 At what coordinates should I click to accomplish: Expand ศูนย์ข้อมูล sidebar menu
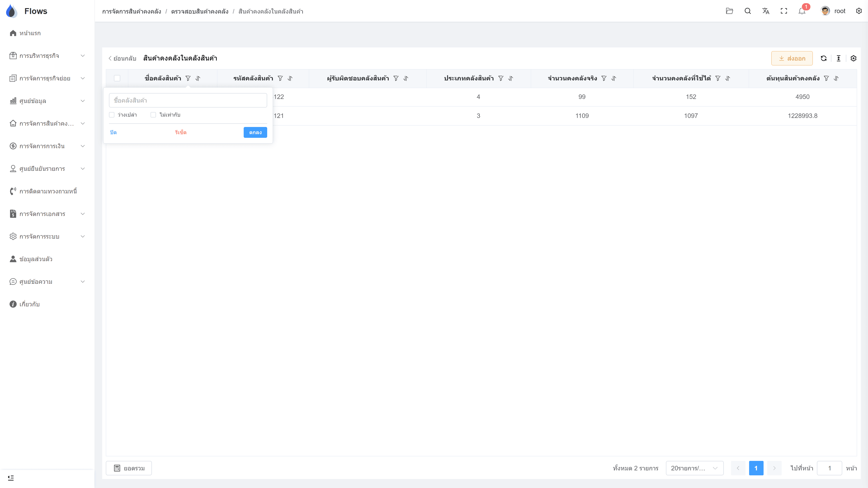coord(47,101)
